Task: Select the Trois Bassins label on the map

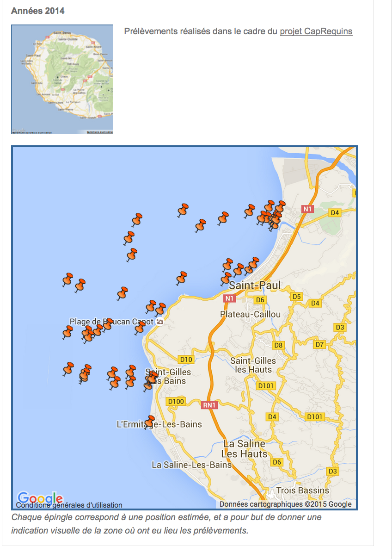Action: pos(302,490)
